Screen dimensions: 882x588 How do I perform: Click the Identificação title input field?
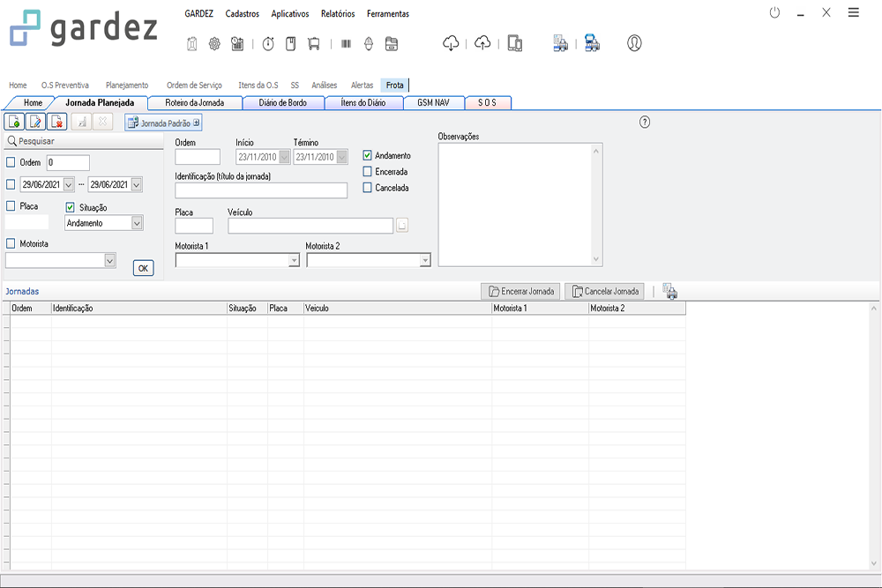[261, 190]
